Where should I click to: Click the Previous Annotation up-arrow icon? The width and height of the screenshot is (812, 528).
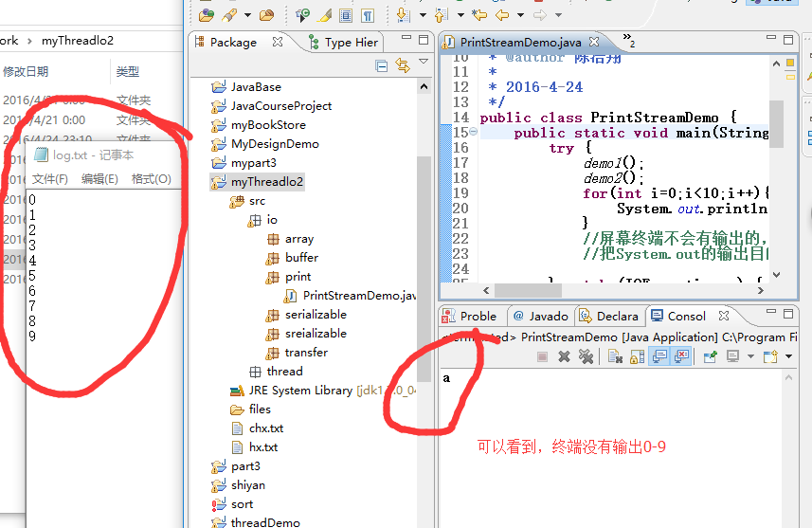click(x=442, y=15)
